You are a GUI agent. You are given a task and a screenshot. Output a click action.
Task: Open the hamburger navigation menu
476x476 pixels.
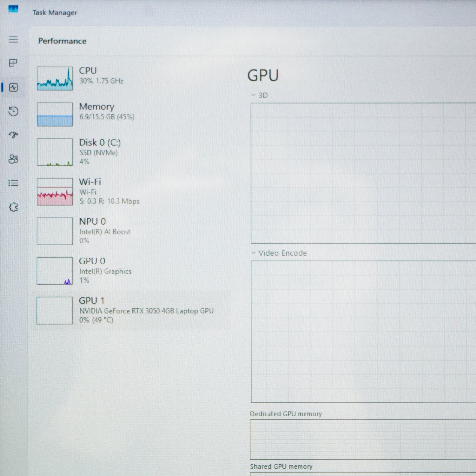[x=13, y=40]
